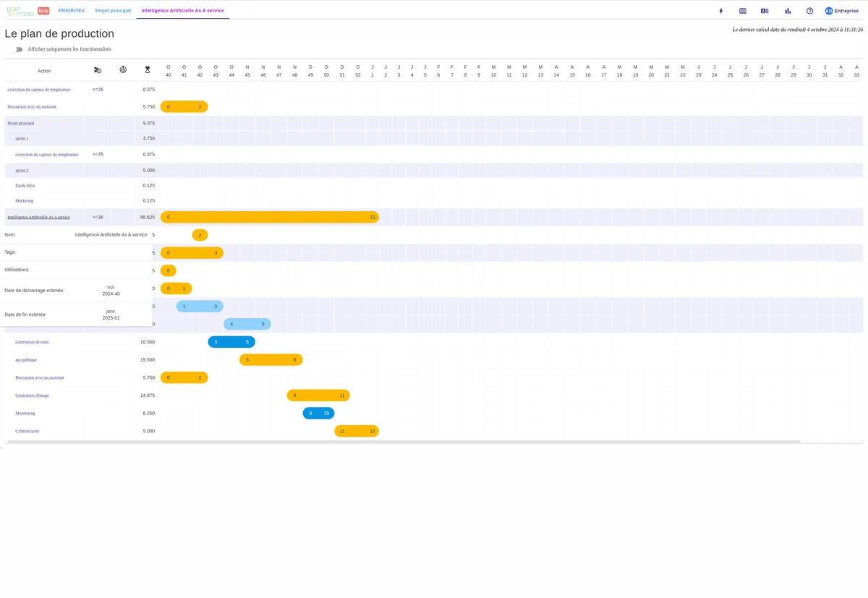Open the Entreprise account menu

[x=846, y=11]
